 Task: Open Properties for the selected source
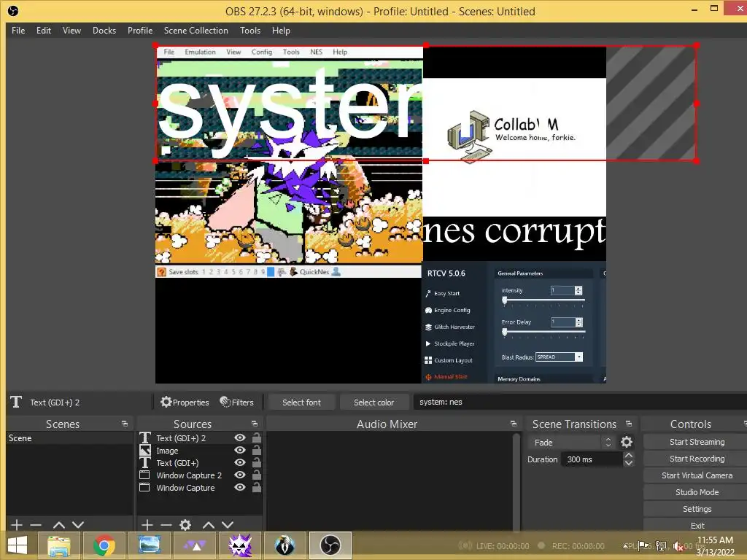[185, 402]
